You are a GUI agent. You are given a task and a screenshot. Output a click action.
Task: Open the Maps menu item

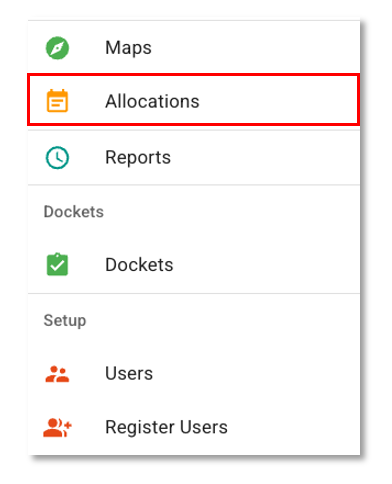(128, 48)
